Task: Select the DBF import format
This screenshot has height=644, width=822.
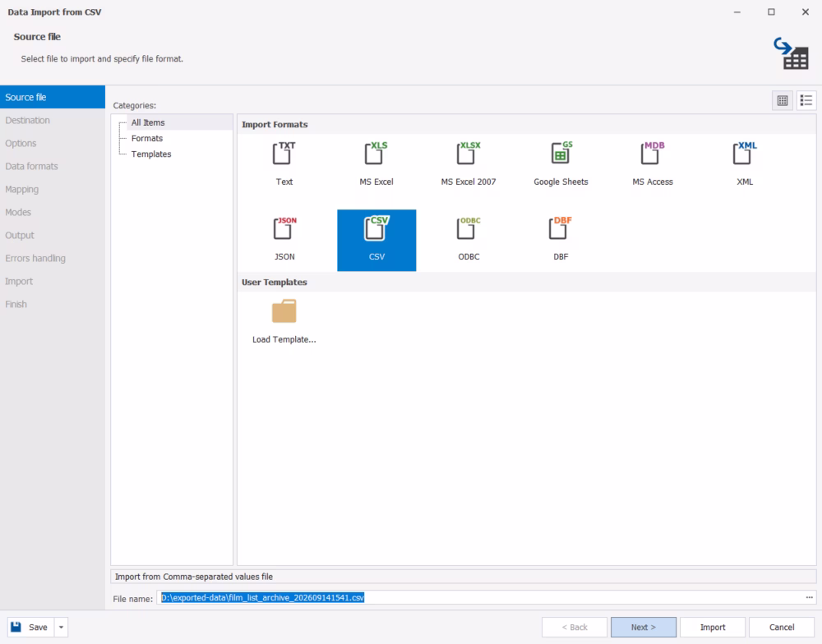Action: (561, 229)
